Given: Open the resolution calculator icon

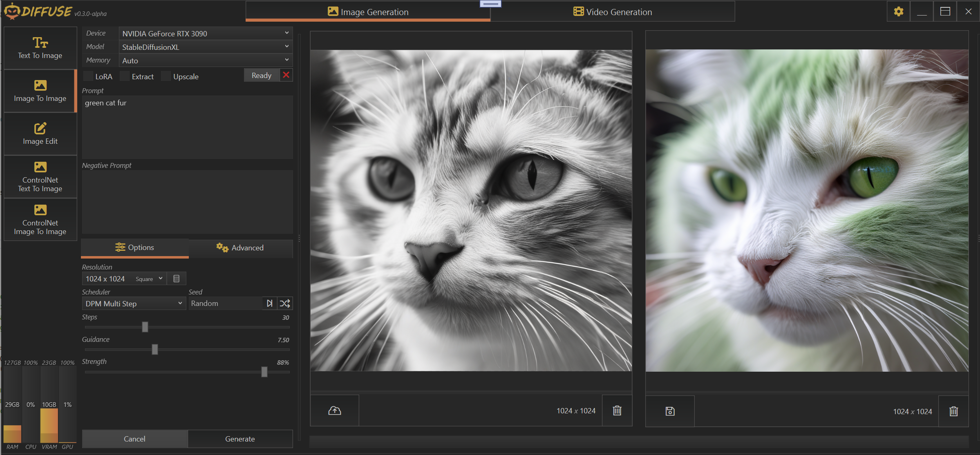Looking at the screenshot, I should [177, 279].
